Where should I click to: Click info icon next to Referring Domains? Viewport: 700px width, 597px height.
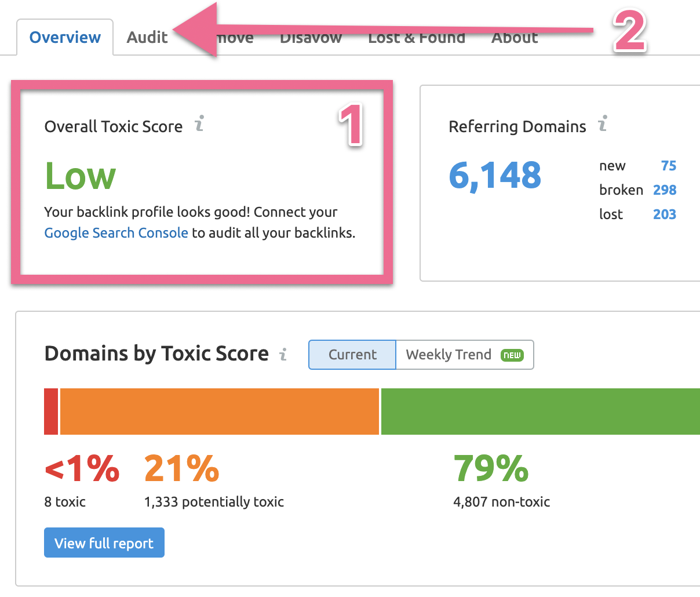pyautogui.click(x=603, y=123)
